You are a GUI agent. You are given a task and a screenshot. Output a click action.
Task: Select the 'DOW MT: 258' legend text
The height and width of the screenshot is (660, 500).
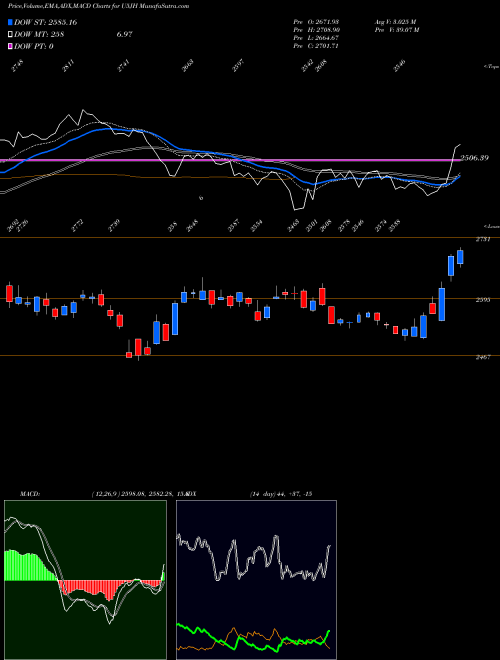coord(39,35)
